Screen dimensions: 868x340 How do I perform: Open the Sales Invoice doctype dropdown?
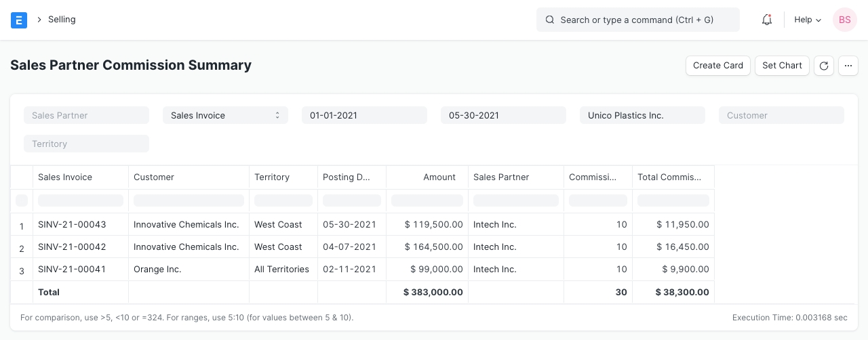point(225,116)
